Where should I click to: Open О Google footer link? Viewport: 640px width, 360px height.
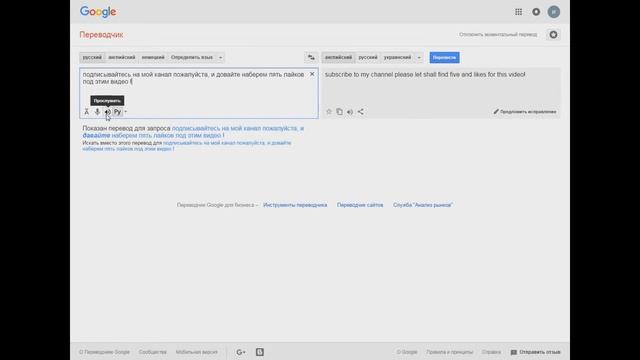pyautogui.click(x=407, y=352)
